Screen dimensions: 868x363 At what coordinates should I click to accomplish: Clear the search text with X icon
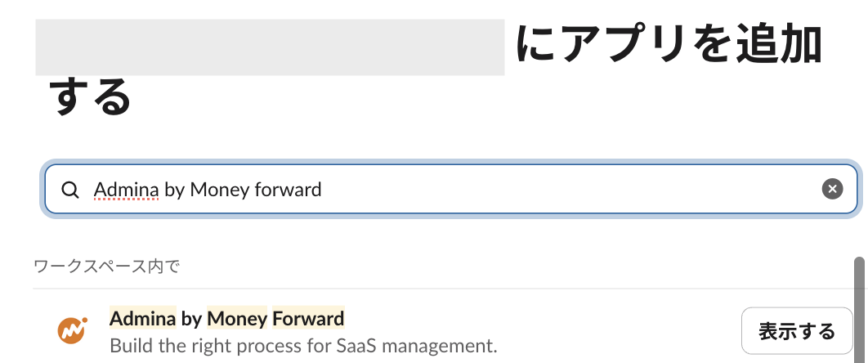pos(831,190)
